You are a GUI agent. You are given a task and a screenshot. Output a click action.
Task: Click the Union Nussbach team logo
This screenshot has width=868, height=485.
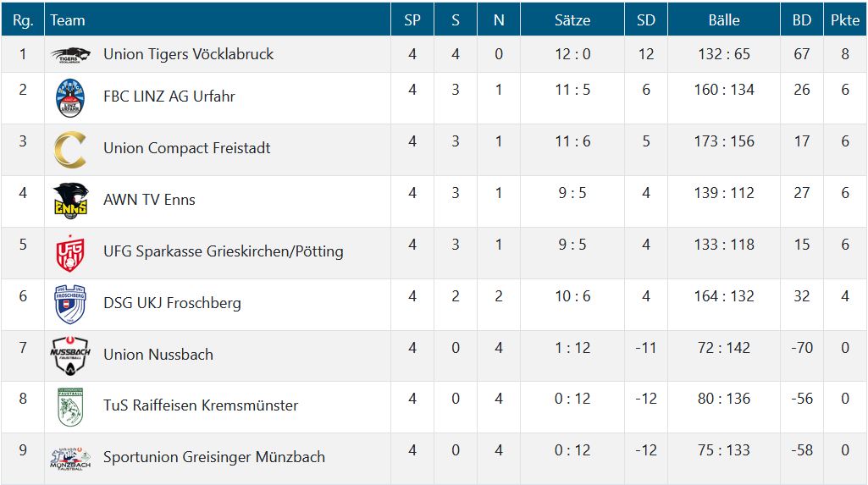click(70, 356)
